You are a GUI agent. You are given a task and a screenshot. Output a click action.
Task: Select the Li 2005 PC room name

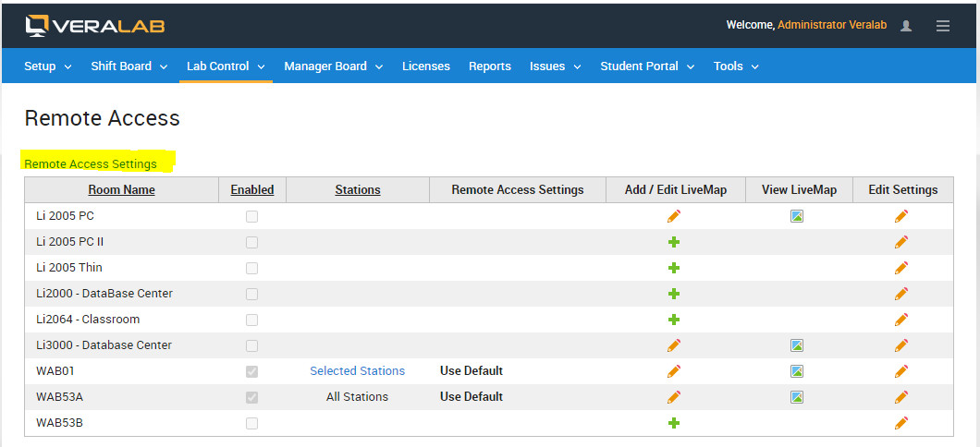(x=65, y=216)
